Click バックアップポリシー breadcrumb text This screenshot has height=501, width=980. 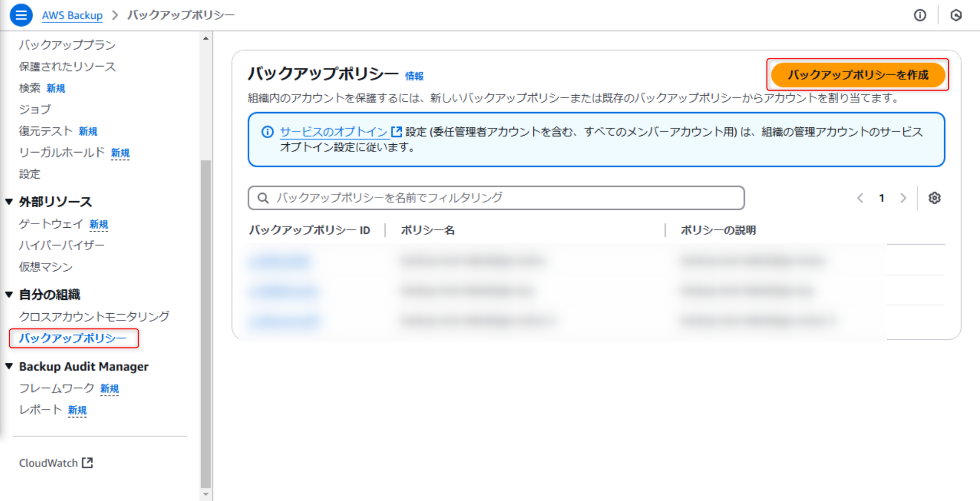tap(181, 15)
